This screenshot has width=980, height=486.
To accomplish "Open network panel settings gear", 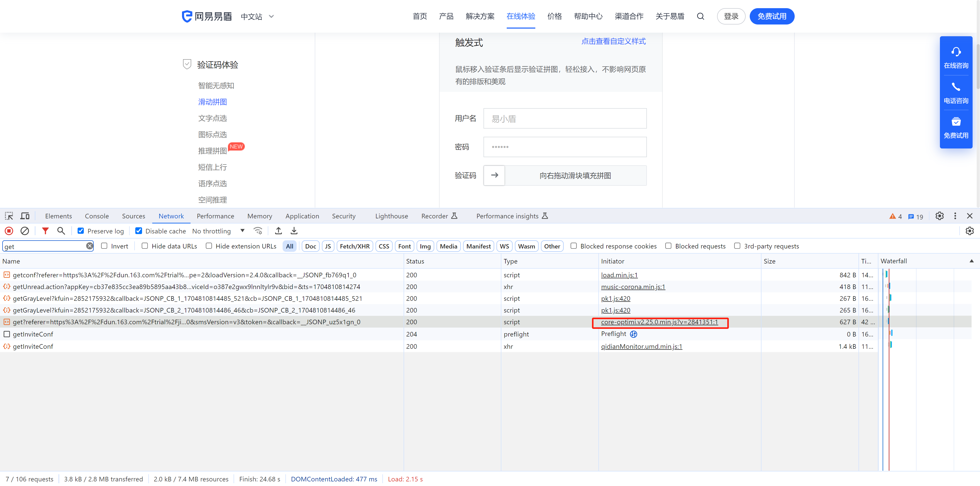I will coord(970,231).
